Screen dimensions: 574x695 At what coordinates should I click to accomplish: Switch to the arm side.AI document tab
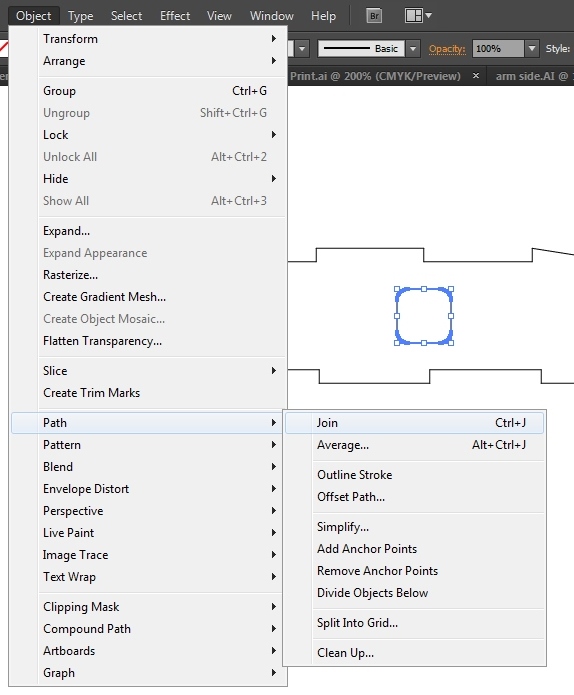[x=532, y=76]
